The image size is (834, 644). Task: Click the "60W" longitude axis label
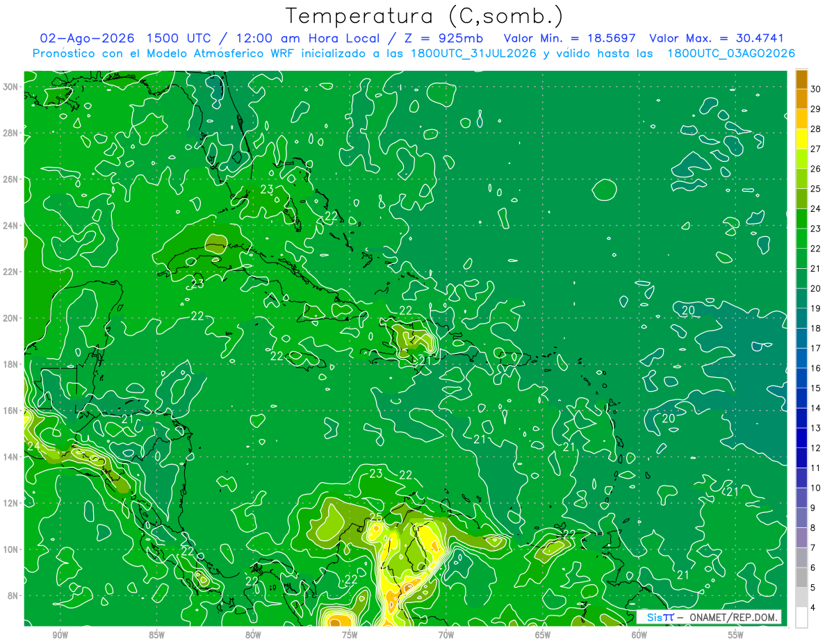point(639,635)
